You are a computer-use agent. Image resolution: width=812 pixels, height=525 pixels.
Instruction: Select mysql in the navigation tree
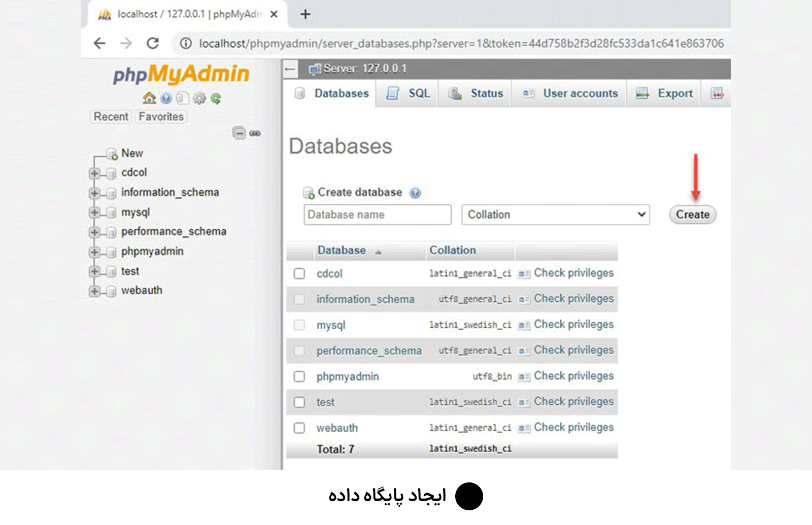coord(136,213)
